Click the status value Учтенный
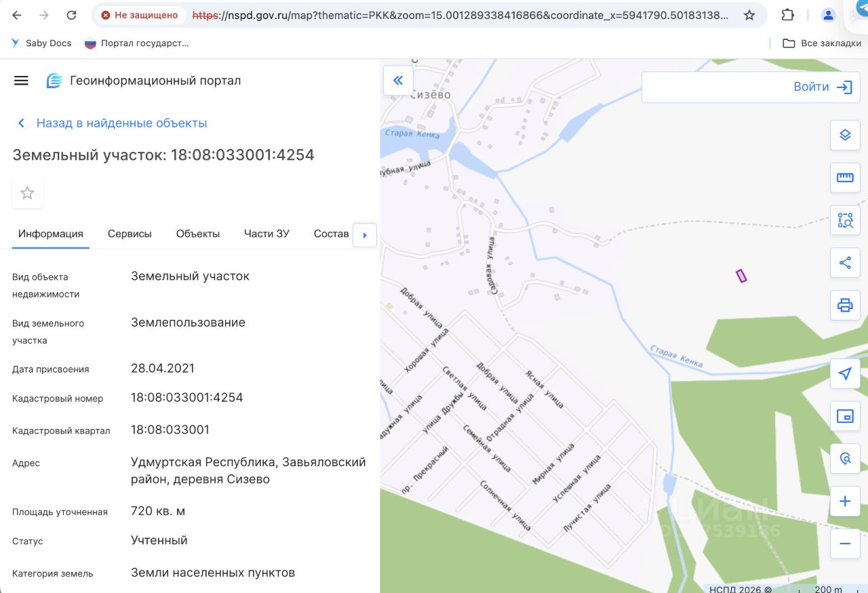The height and width of the screenshot is (593, 868). point(159,540)
